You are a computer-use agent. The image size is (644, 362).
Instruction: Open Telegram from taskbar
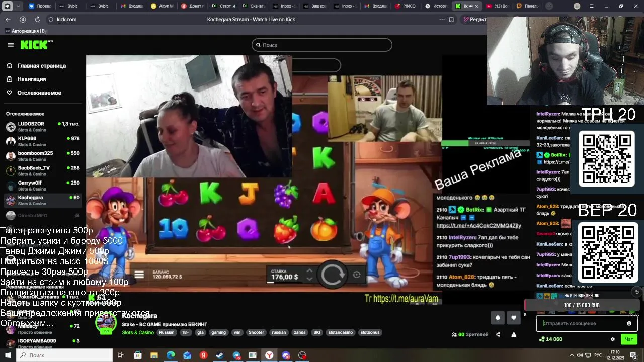pyautogui.click(x=236, y=355)
